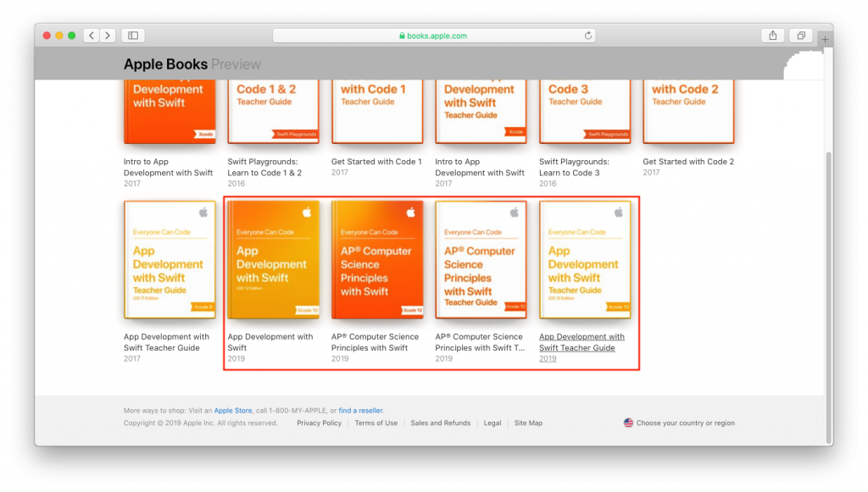Open the App Development with Swift 2019 cover

coord(274,259)
